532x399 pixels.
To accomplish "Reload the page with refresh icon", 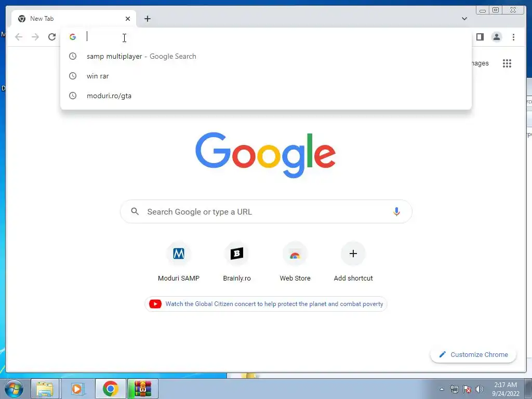I will (x=52, y=37).
